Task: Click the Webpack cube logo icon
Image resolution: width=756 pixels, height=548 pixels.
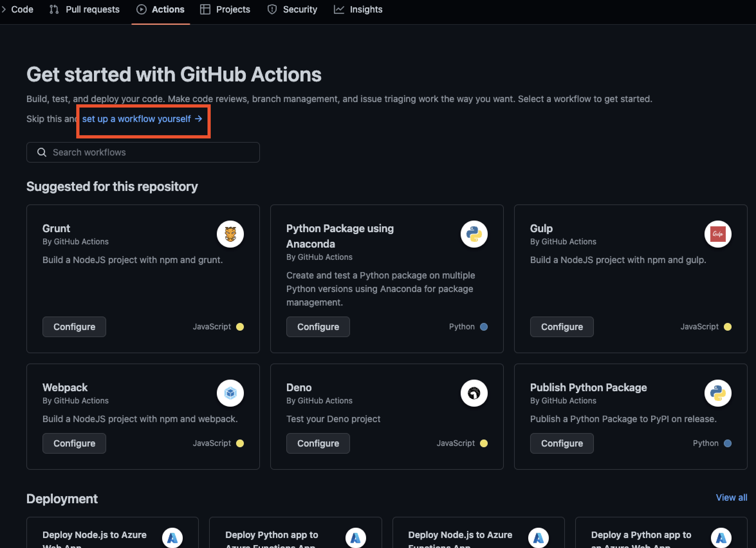Action: (230, 393)
